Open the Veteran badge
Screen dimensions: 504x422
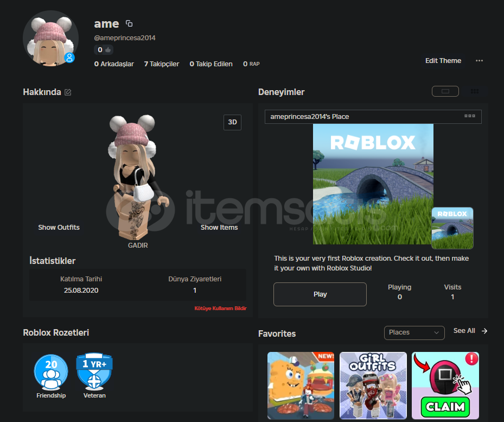(94, 376)
